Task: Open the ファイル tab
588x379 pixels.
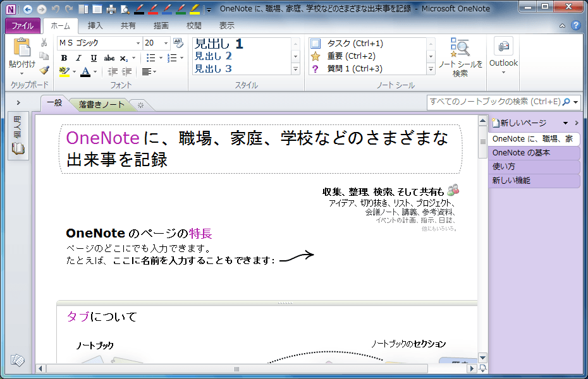Action: (23, 26)
